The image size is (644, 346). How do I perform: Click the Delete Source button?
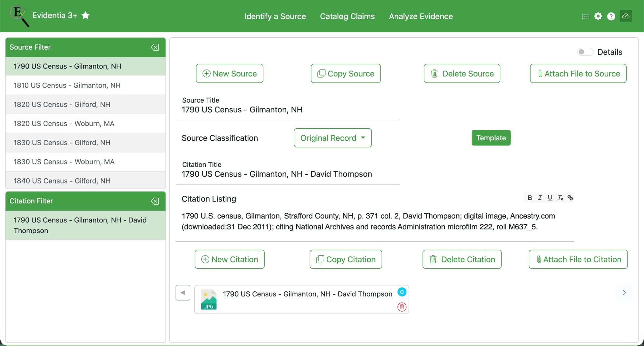point(462,73)
